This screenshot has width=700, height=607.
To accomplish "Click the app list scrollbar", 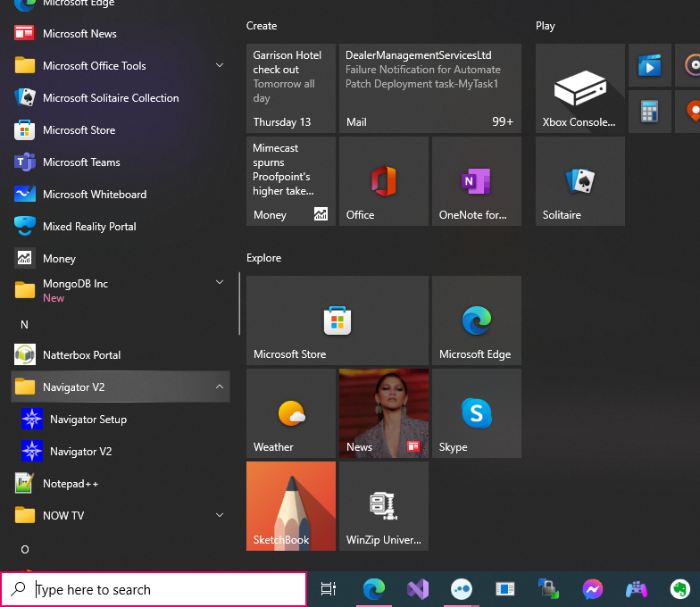I will [239, 303].
